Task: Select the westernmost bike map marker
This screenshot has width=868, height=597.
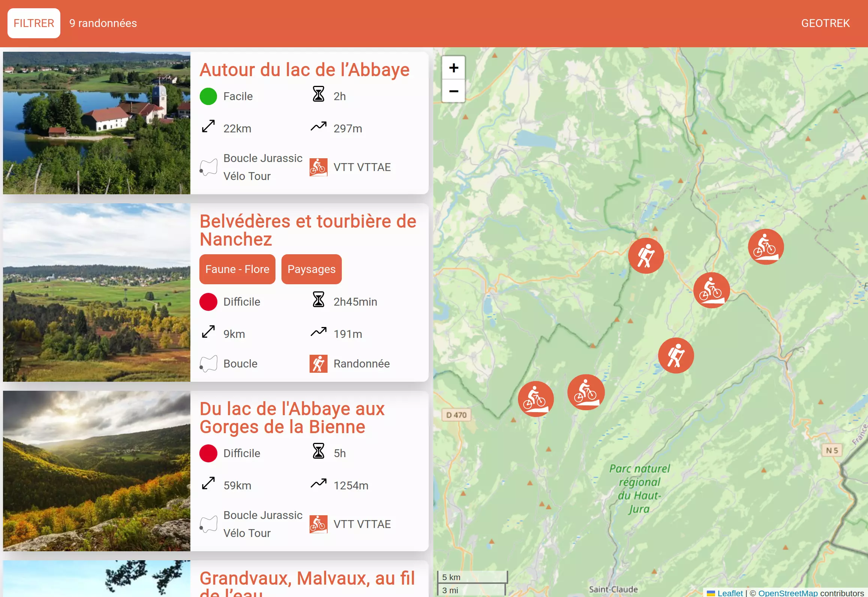Action: (x=536, y=399)
